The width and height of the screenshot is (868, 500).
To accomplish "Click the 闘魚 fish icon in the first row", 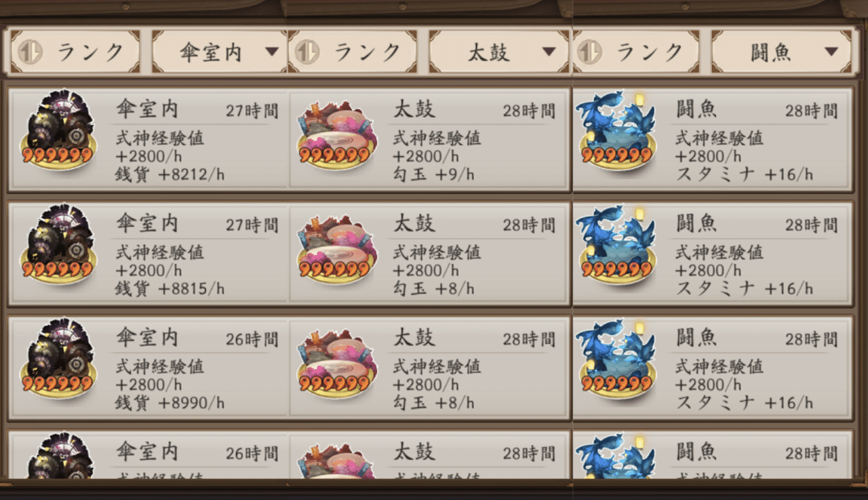I will [618, 131].
